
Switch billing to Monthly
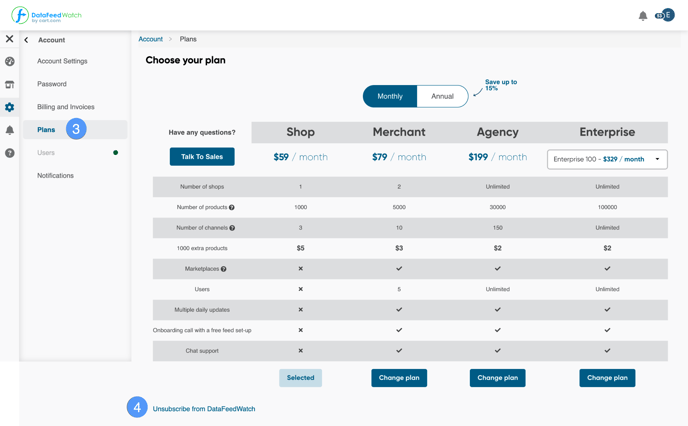click(390, 96)
